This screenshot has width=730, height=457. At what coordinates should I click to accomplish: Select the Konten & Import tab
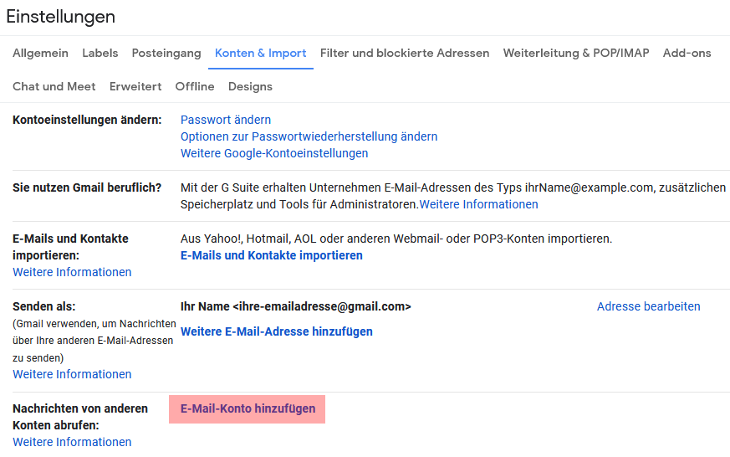260,53
